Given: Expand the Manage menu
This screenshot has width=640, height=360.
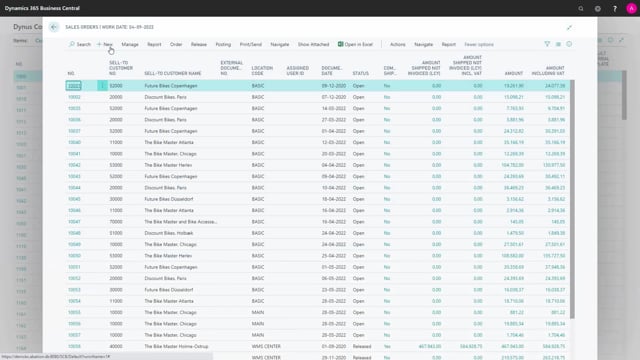Looking at the screenshot, I should (x=130, y=44).
